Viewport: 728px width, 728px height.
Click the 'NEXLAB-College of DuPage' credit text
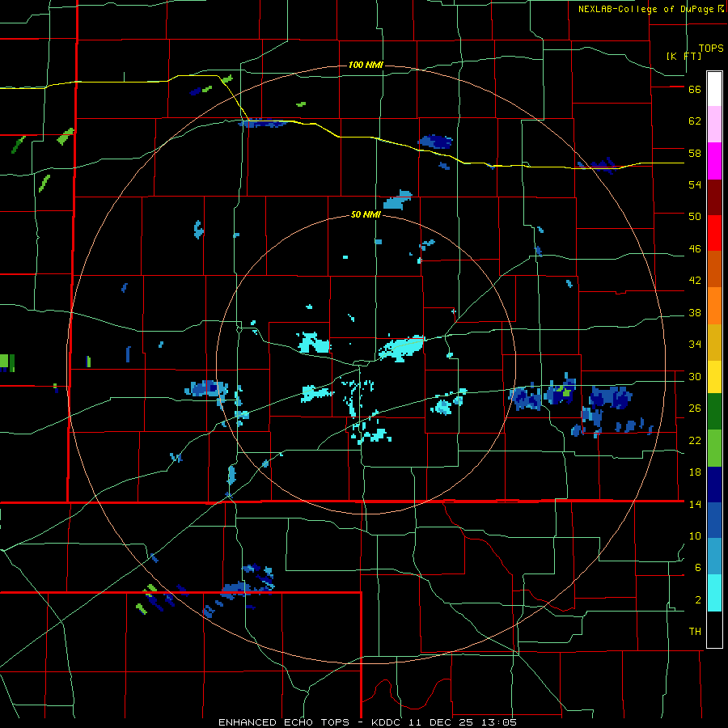(x=645, y=9)
